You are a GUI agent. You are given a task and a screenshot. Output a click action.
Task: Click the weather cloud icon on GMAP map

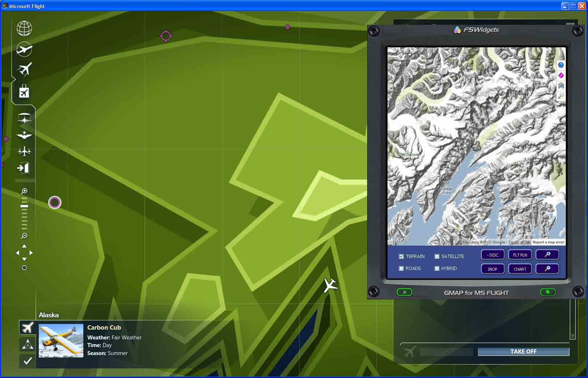point(561,85)
